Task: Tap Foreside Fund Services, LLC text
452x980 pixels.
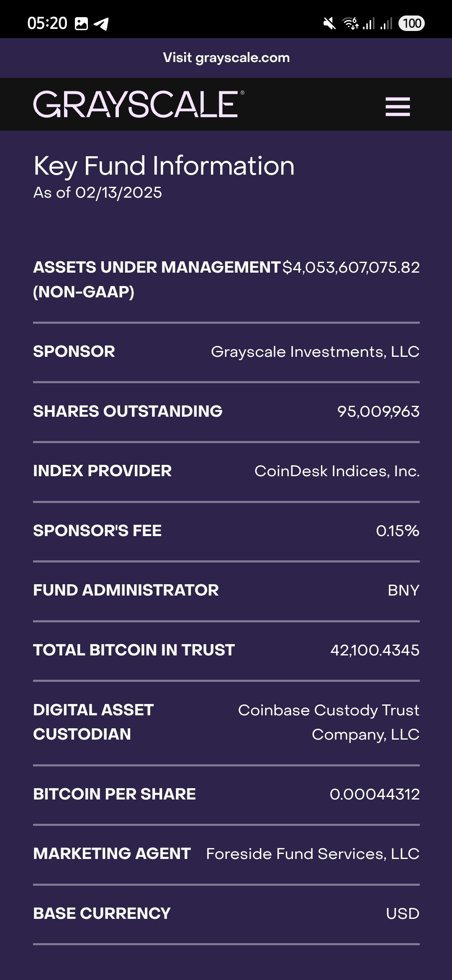Action: point(313,854)
